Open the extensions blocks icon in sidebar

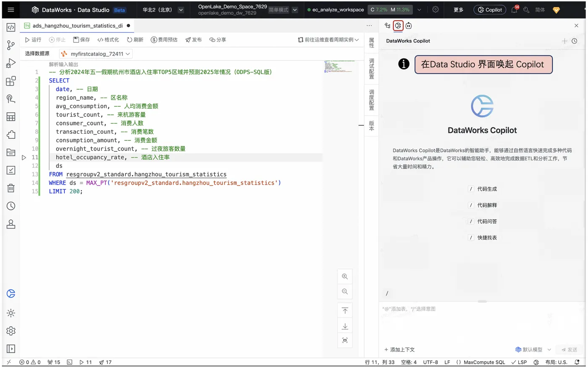(11, 81)
